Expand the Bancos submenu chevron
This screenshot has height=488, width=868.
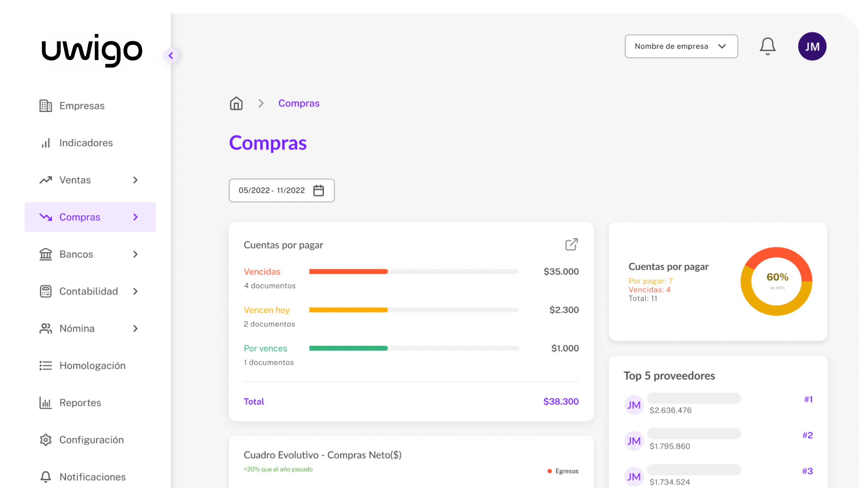click(x=135, y=254)
